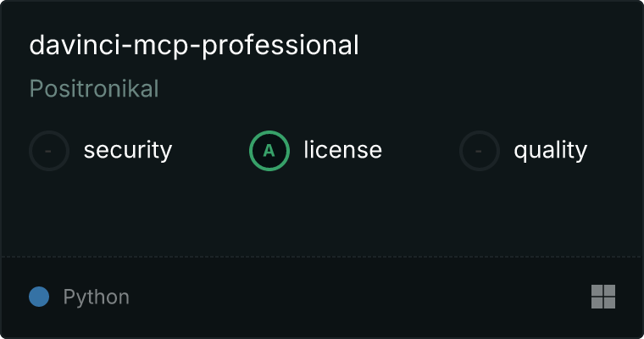Click the dashed divider line above Python
The width and height of the screenshot is (644, 339).
pyautogui.click(x=322, y=257)
